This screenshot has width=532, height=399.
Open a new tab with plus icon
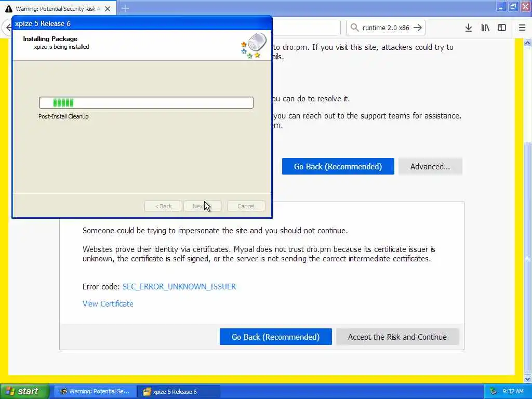(x=125, y=8)
